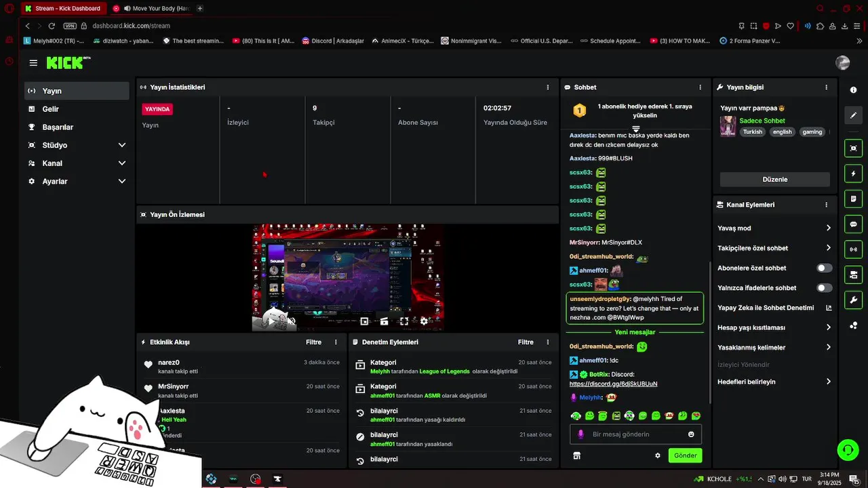
Task: Expand the Kanal sidebar section
Action: [122, 163]
